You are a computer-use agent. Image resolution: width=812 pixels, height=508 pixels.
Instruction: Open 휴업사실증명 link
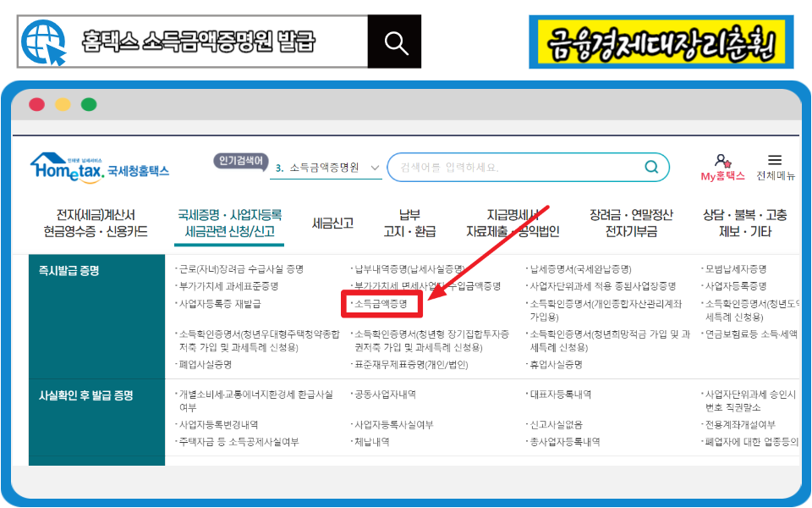tap(557, 365)
